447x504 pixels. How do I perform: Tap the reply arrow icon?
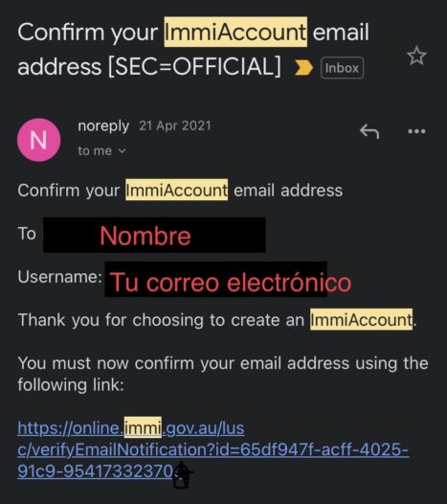pos(369,131)
